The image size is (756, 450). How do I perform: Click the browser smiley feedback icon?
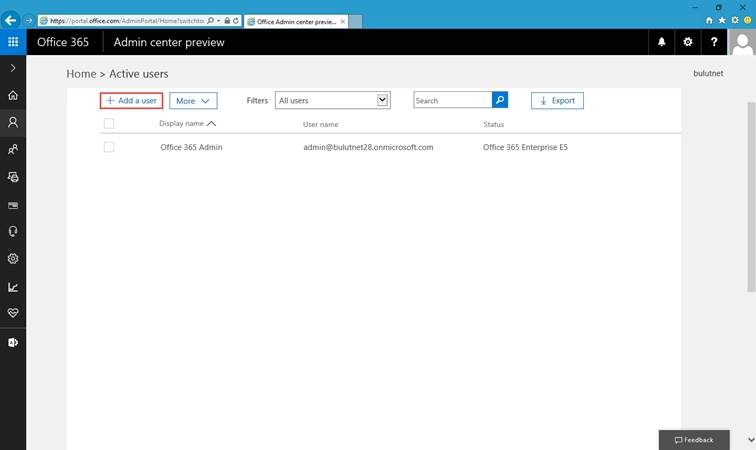[748, 20]
